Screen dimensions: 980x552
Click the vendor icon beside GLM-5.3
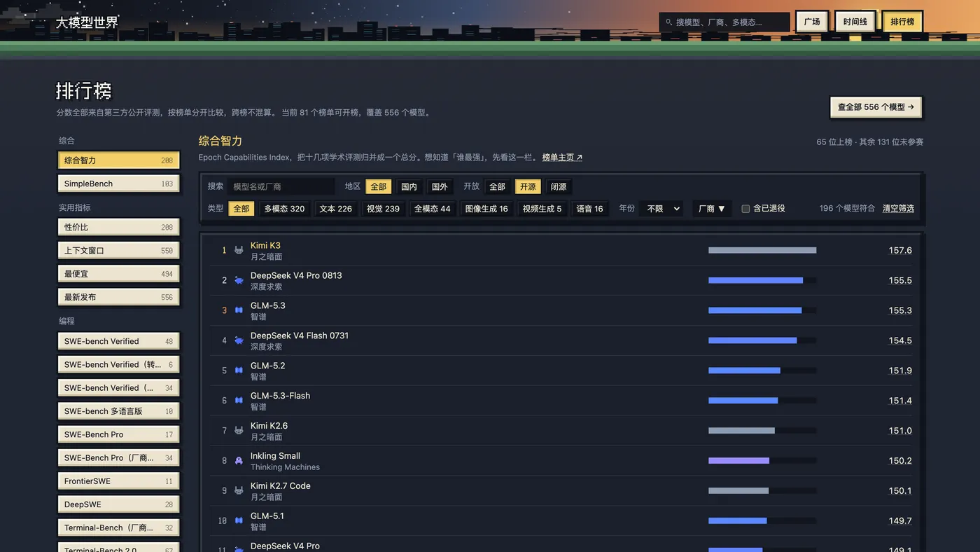click(239, 310)
